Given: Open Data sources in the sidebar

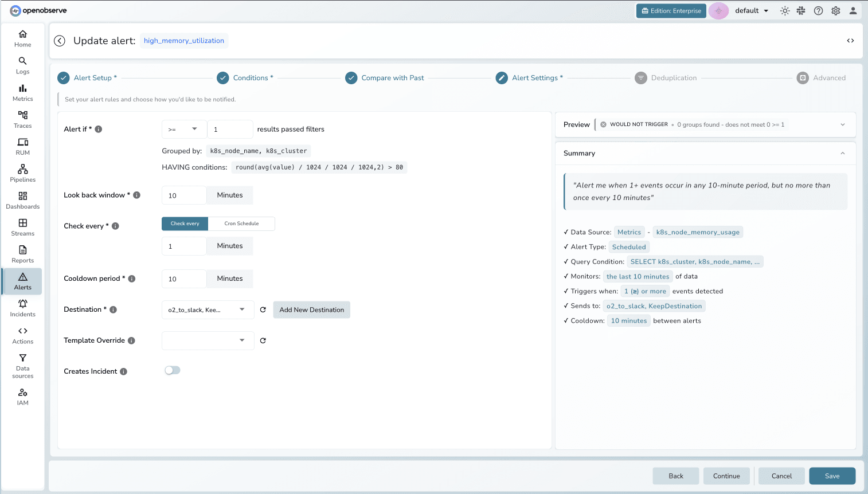Looking at the screenshot, I should pos(22,366).
